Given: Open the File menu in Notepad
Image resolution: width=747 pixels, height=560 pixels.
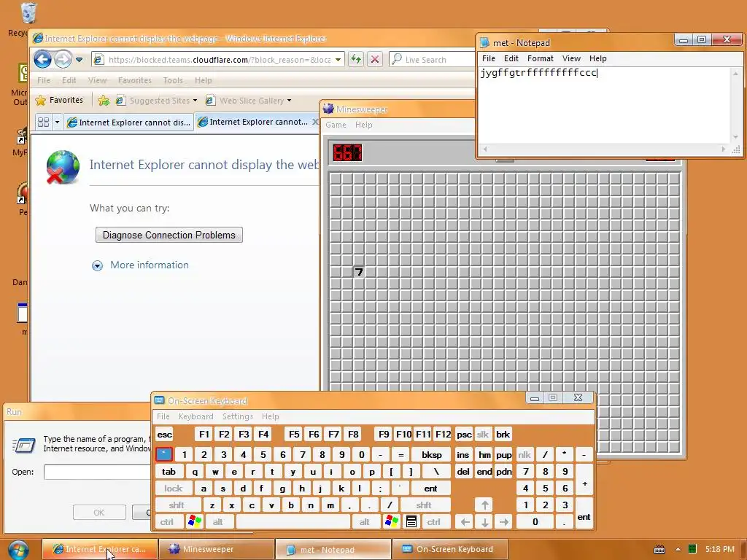Looking at the screenshot, I should 488,58.
